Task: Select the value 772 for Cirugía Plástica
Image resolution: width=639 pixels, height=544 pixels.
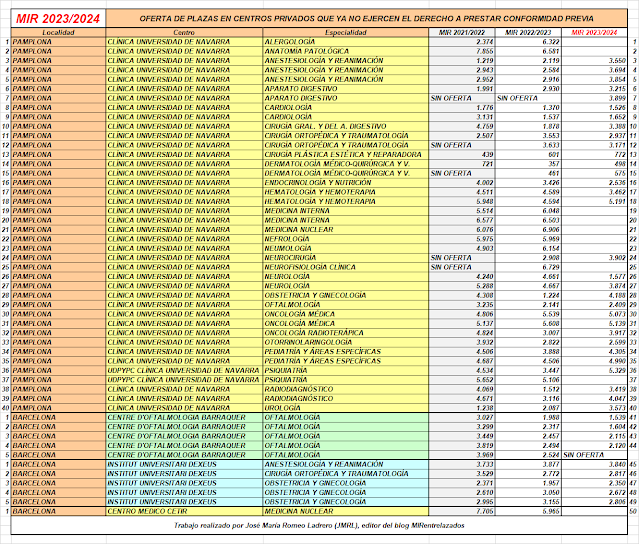Action: (x=620, y=154)
